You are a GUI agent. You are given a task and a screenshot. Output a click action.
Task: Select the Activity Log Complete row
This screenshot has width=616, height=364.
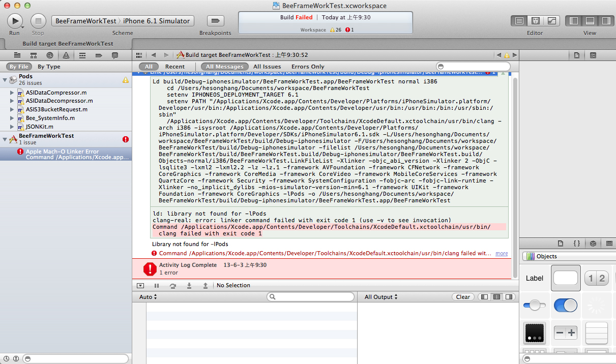[x=321, y=268]
